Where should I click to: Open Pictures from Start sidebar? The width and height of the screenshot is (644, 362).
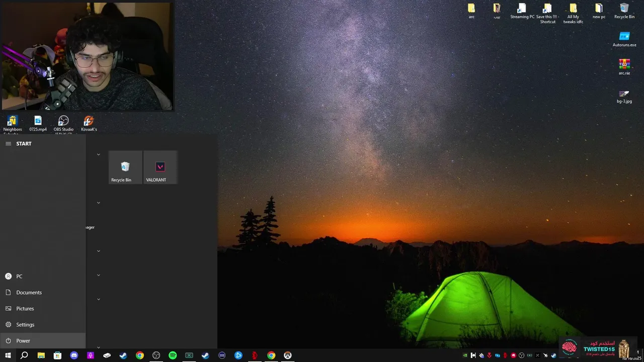(43, 309)
